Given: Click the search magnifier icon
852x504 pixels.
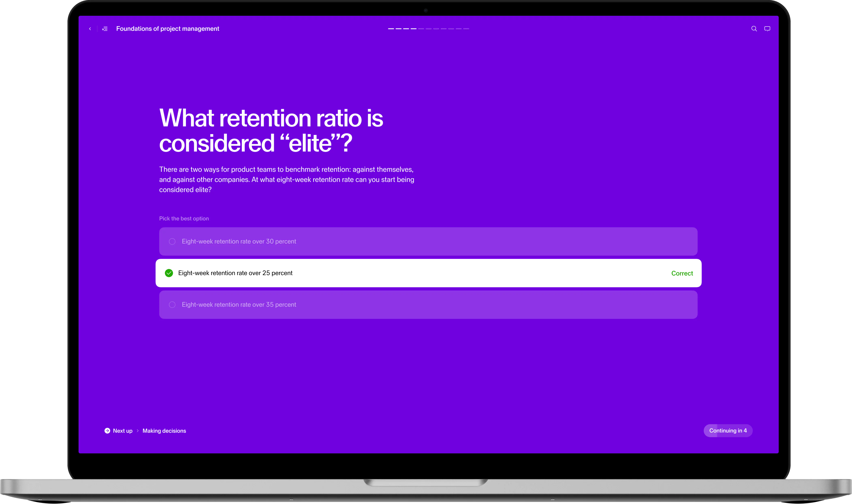Looking at the screenshot, I should (754, 29).
